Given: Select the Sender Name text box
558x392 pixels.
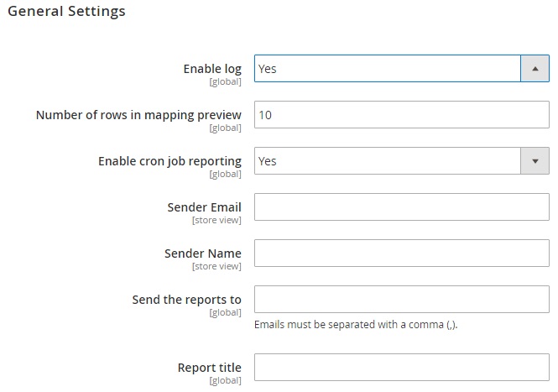Looking at the screenshot, I should point(401,253).
